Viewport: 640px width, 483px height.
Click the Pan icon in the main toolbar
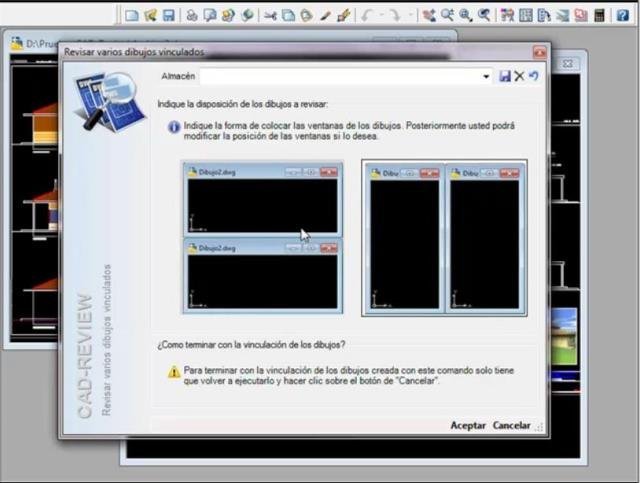[x=429, y=16]
